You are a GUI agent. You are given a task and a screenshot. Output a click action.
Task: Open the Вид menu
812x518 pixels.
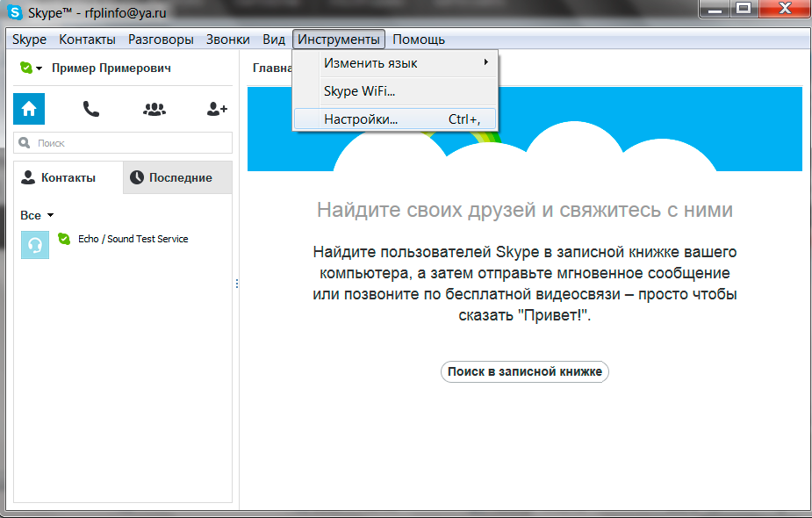[x=273, y=40]
